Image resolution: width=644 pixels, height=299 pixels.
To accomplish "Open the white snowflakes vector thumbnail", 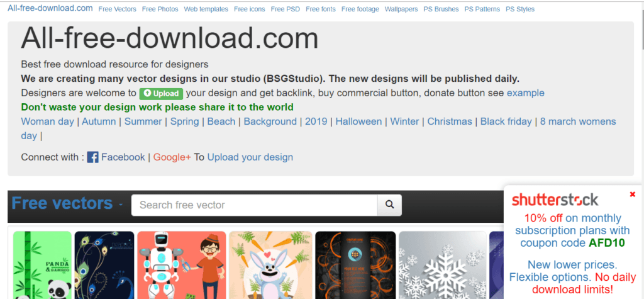I will coord(443,265).
